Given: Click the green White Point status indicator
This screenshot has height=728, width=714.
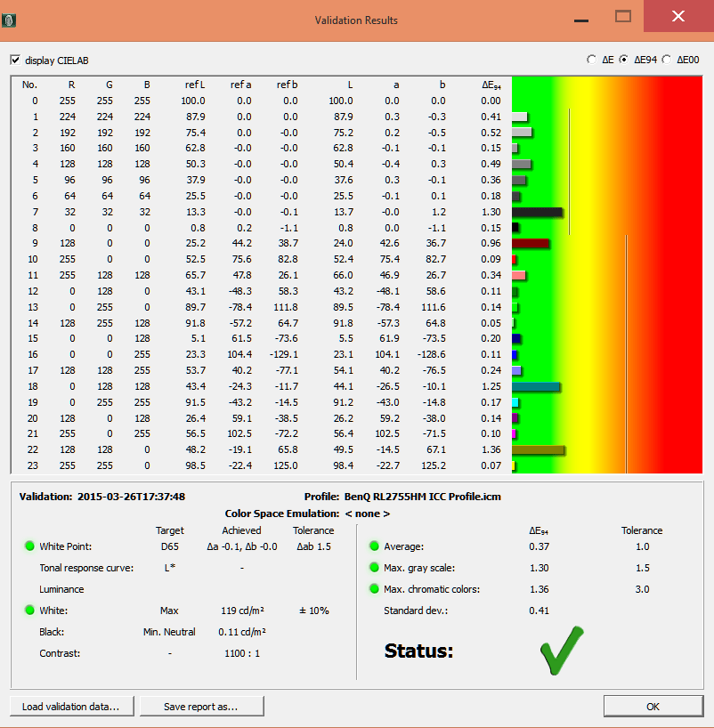Looking at the screenshot, I should [30, 546].
